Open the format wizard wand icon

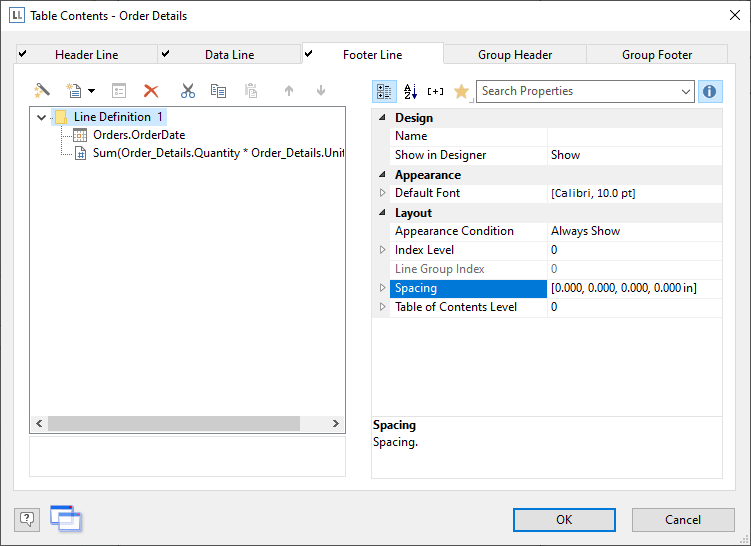(x=42, y=91)
